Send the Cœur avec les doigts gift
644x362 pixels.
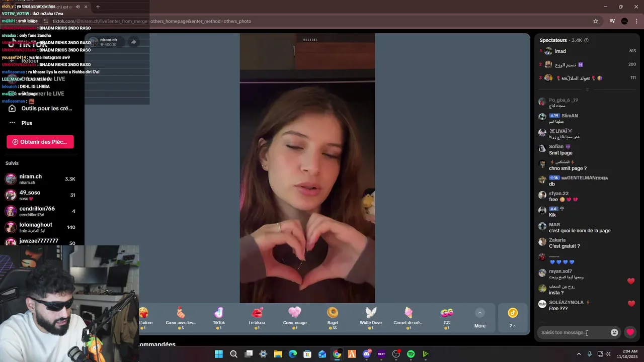(181, 318)
